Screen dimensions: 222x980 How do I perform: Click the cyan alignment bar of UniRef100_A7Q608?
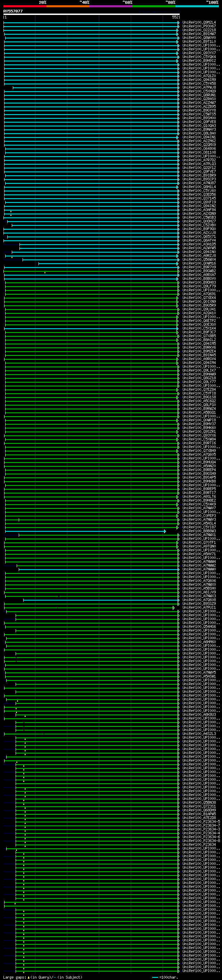tap(101, 600)
